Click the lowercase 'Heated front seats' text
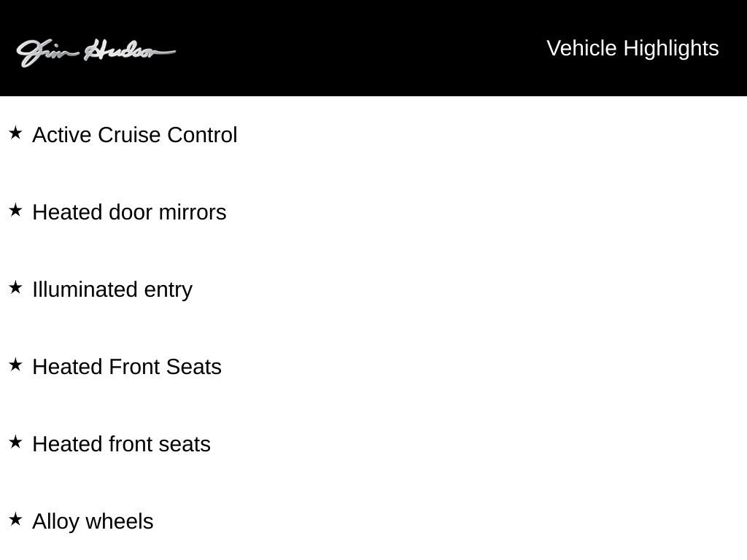 pos(121,445)
